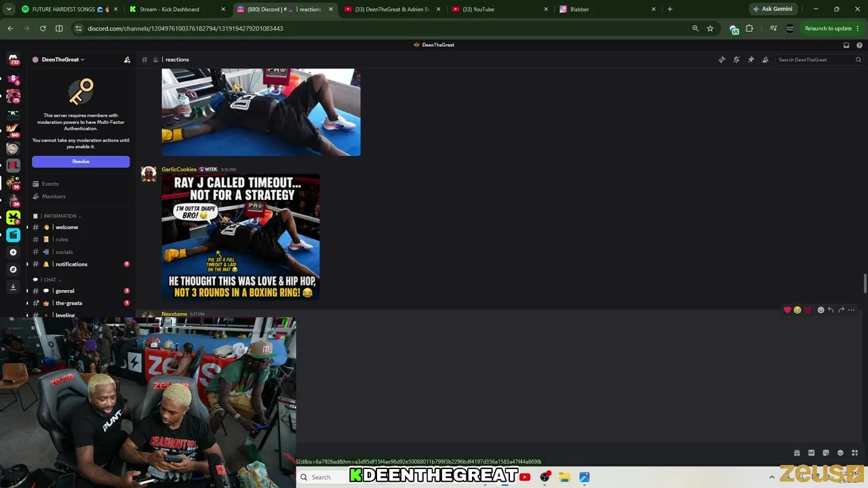Show pinned messages in reactions channel
The width and height of the screenshot is (868, 488).
(751, 60)
